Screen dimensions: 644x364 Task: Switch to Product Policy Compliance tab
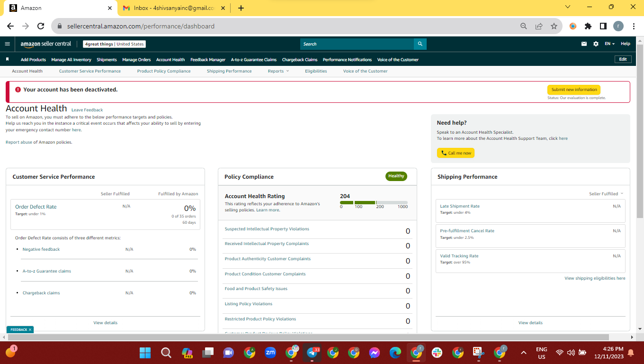pyautogui.click(x=164, y=71)
